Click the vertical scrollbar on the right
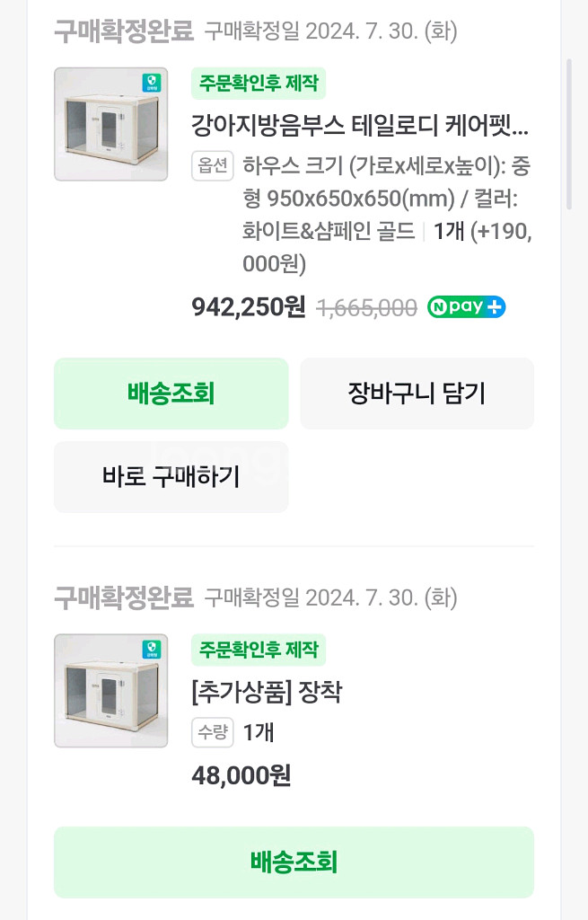The image size is (588, 920). point(568,135)
